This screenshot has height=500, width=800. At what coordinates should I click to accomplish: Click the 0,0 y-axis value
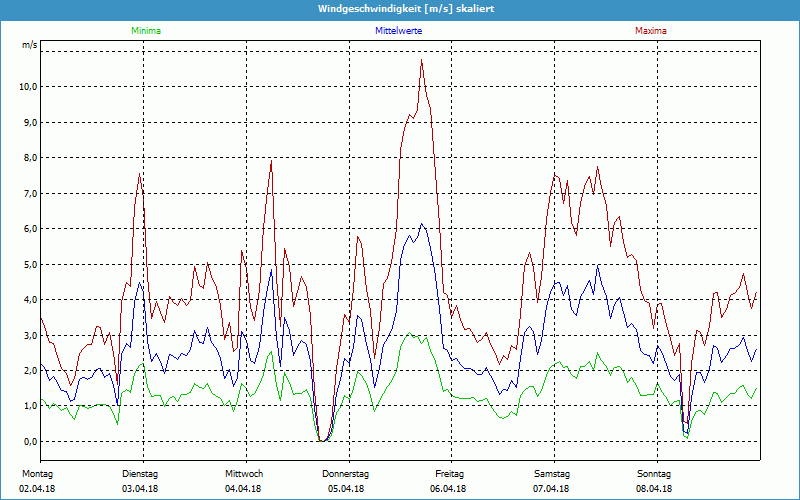coord(31,441)
